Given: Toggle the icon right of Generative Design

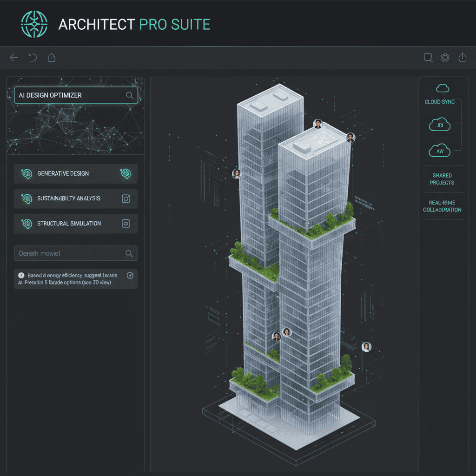Looking at the screenshot, I should (x=126, y=174).
